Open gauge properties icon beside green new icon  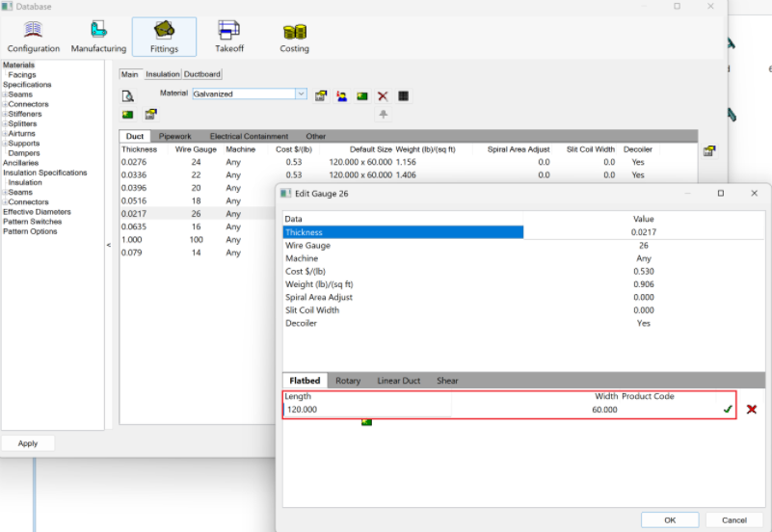point(150,115)
